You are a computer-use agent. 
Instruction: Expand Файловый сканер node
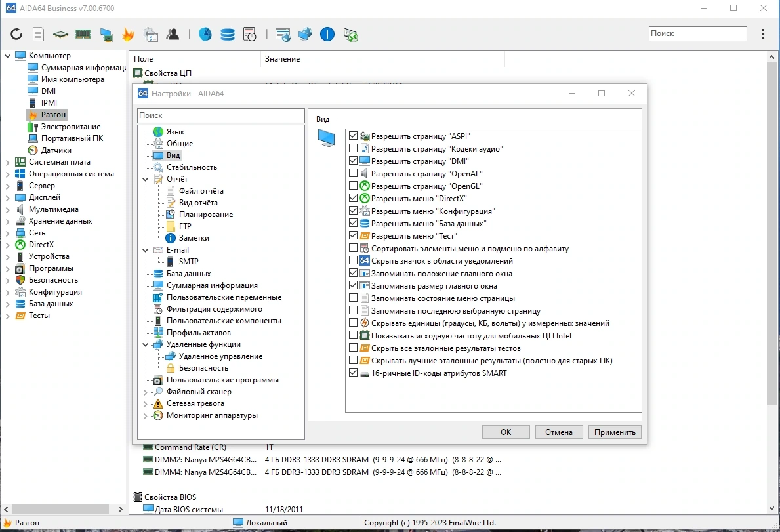(145, 392)
